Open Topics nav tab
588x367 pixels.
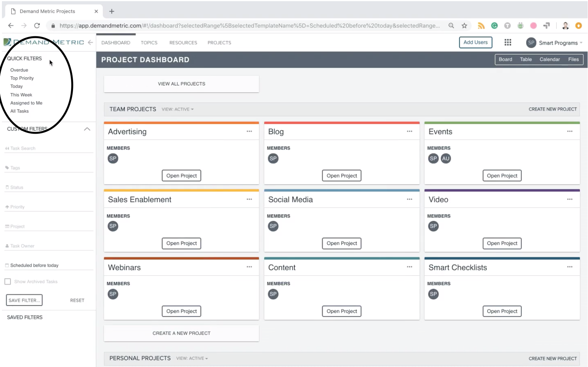[149, 42]
